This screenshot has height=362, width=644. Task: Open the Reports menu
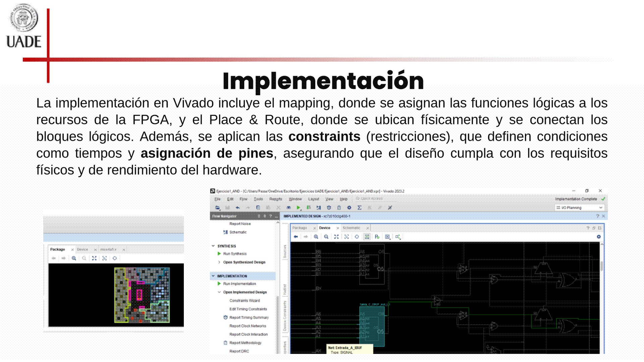(x=275, y=199)
